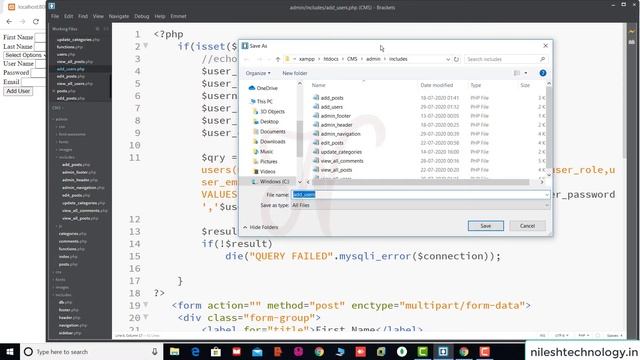Open Music in navigation pane
This screenshot has height=360, width=640.
[263, 151]
